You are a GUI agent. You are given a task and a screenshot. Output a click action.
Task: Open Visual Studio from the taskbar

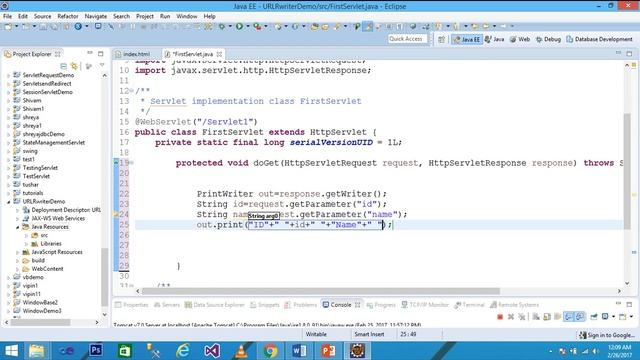(212, 351)
